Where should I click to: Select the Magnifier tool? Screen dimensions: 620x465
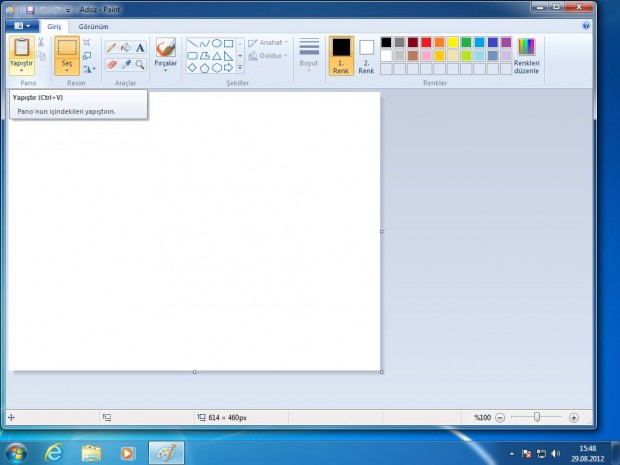(x=140, y=64)
